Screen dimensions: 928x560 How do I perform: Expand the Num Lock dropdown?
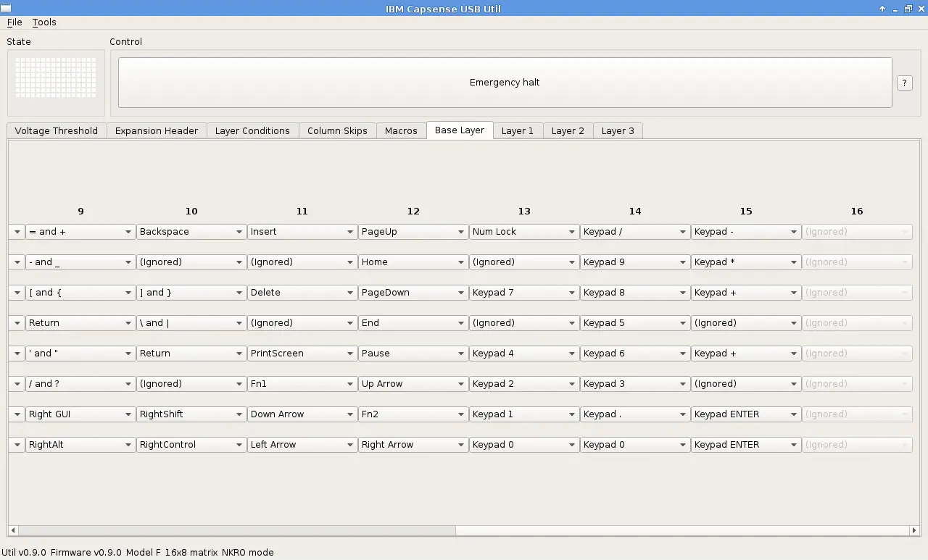pyautogui.click(x=523, y=232)
